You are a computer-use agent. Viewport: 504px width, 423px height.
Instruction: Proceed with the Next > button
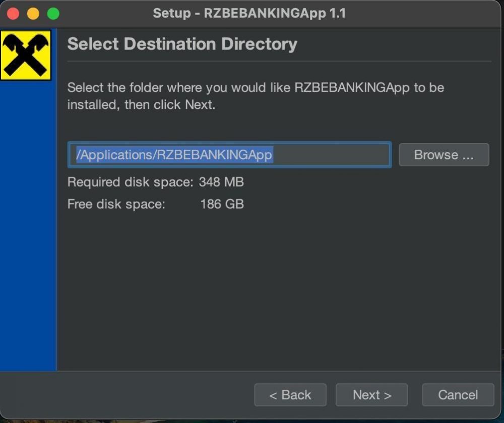(x=371, y=395)
